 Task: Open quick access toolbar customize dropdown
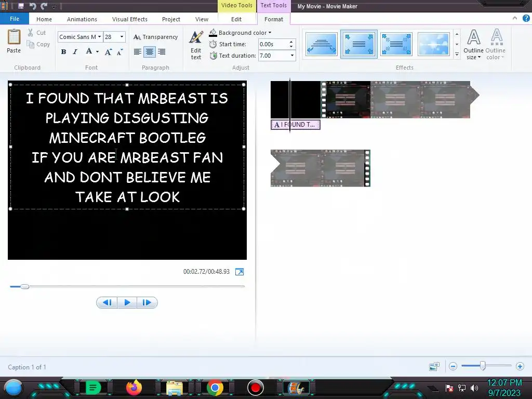click(54, 6)
